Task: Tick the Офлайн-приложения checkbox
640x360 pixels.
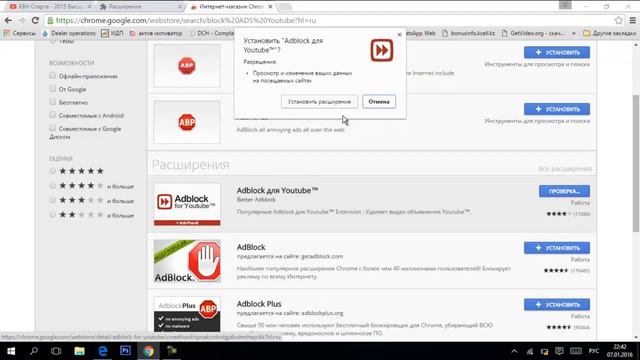Action: click(52, 76)
